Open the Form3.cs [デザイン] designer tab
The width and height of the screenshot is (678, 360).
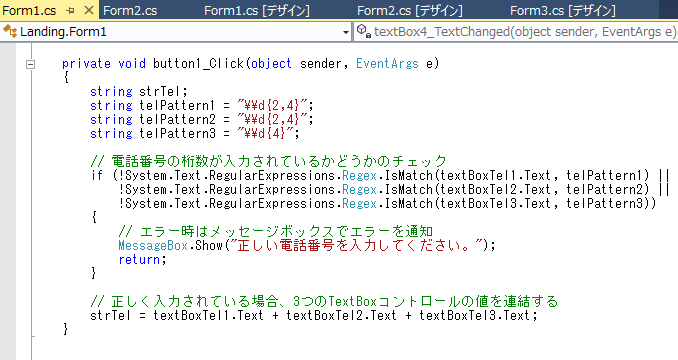pos(563,10)
